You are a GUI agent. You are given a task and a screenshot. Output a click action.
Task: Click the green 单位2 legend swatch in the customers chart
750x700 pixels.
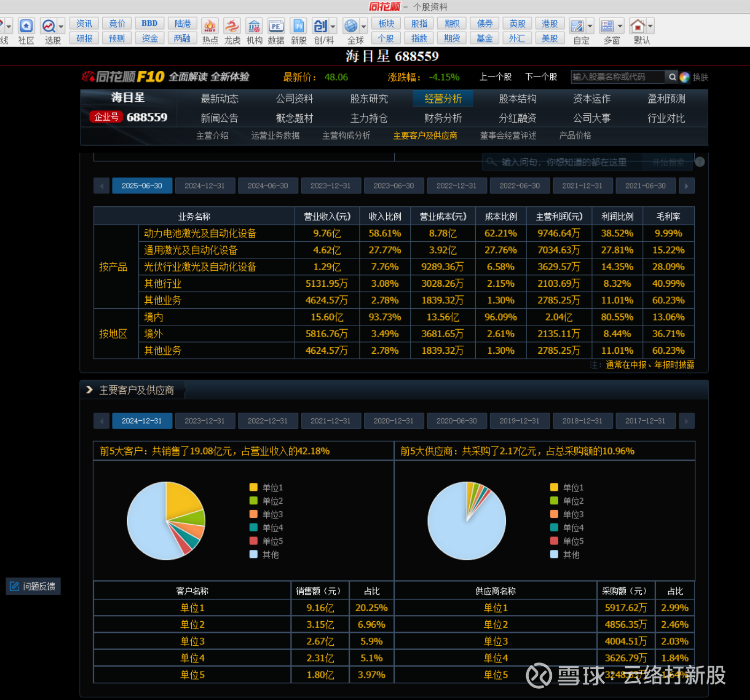coord(253,501)
